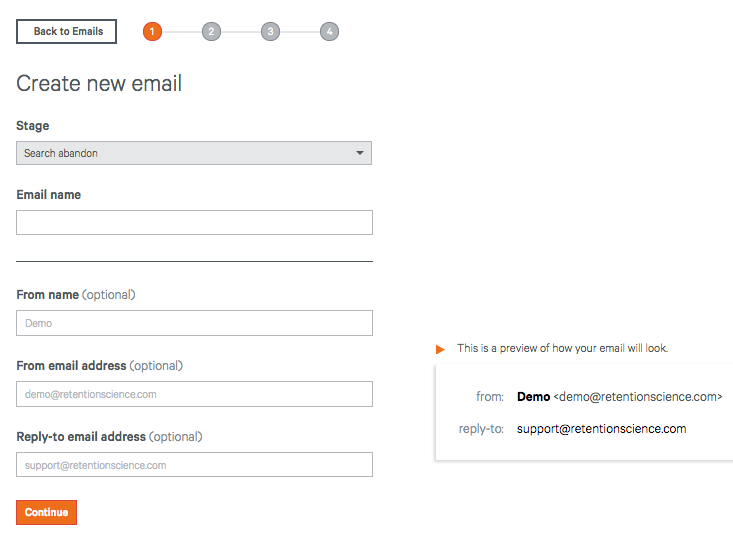Viewport: 733px width, 535px height.
Task: Open the Search abandon stage selector
Action: [x=194, y=153]
